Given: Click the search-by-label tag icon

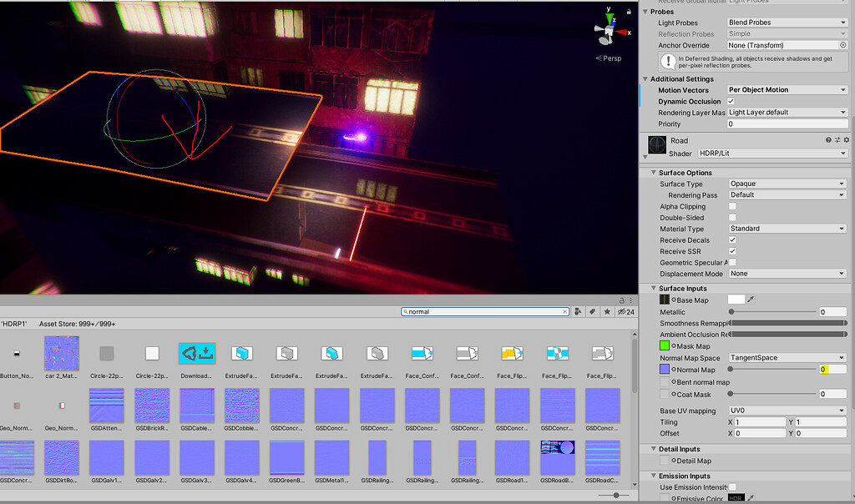Looking at the screenshot, I should (592, 311).
